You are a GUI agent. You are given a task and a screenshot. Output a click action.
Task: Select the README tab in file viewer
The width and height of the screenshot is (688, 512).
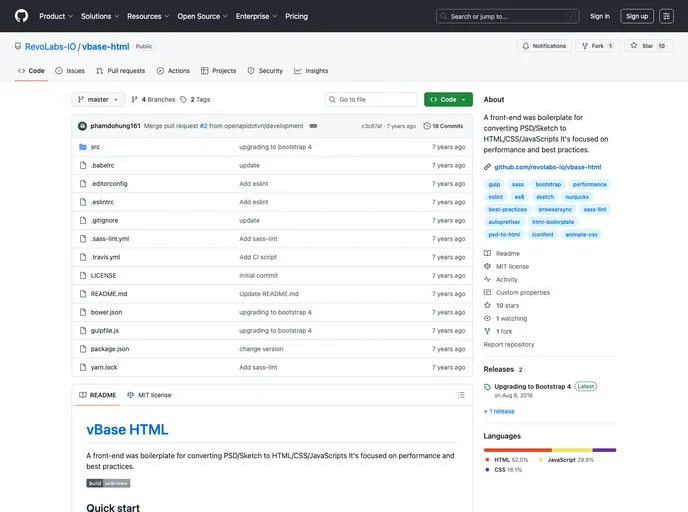tap(97, 395)
